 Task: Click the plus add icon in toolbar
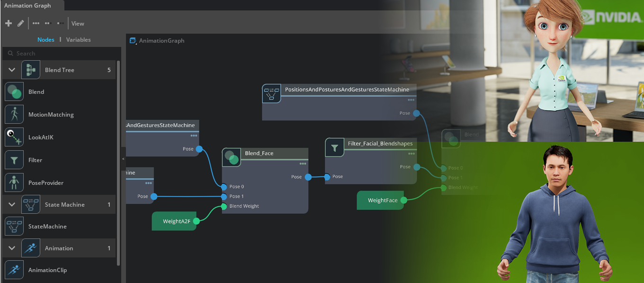tap(8, 23)
